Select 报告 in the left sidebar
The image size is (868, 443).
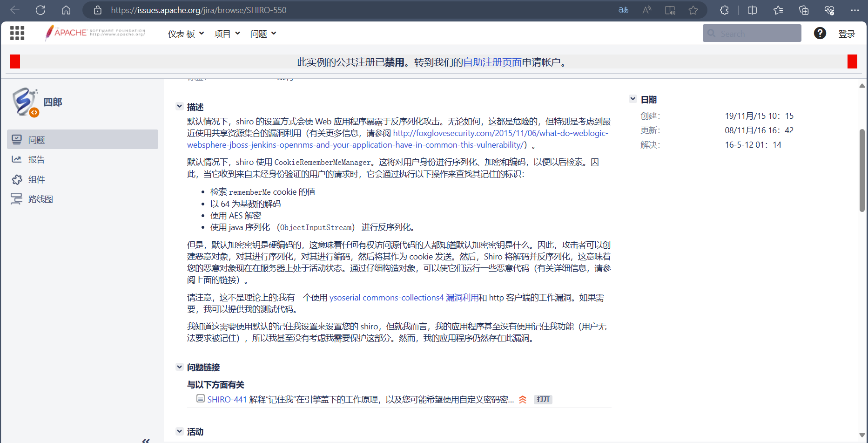[x=83, y=159]
